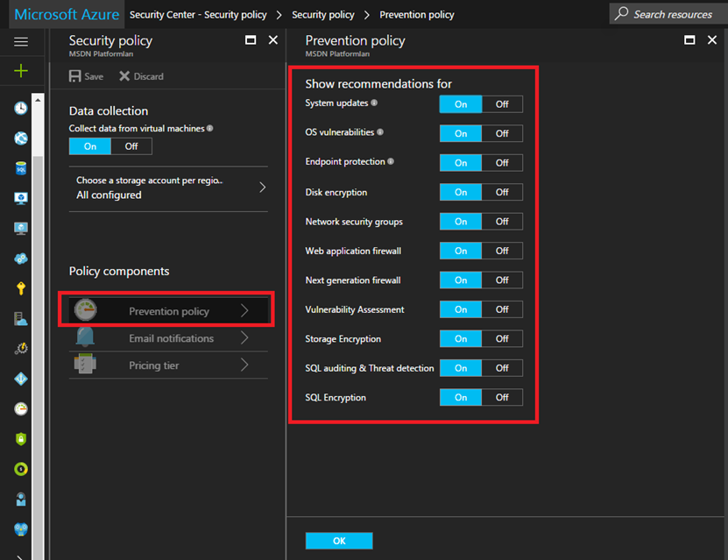Enable SQL auditing & Threat detection
This screenshot has height=560, width=728.
pos(461,368)
